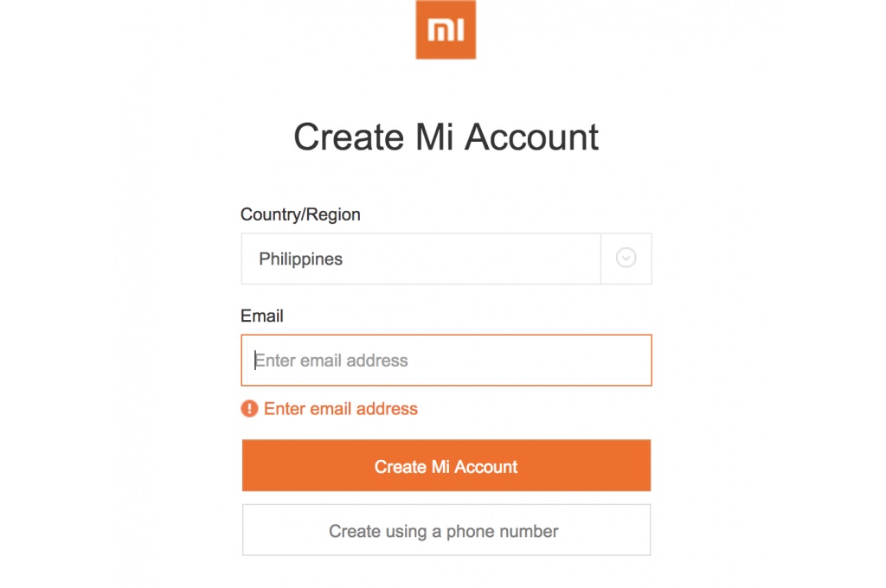Click the circled chevron arrow icon

pos(626,258)
